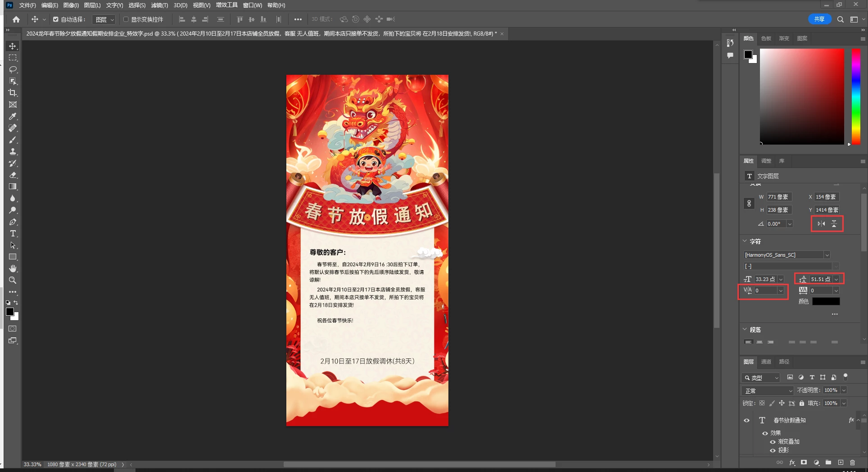The height and width of the screenshot is (472, 868).
Task: Select the Hand tool
Action: (x=13, y=268)
